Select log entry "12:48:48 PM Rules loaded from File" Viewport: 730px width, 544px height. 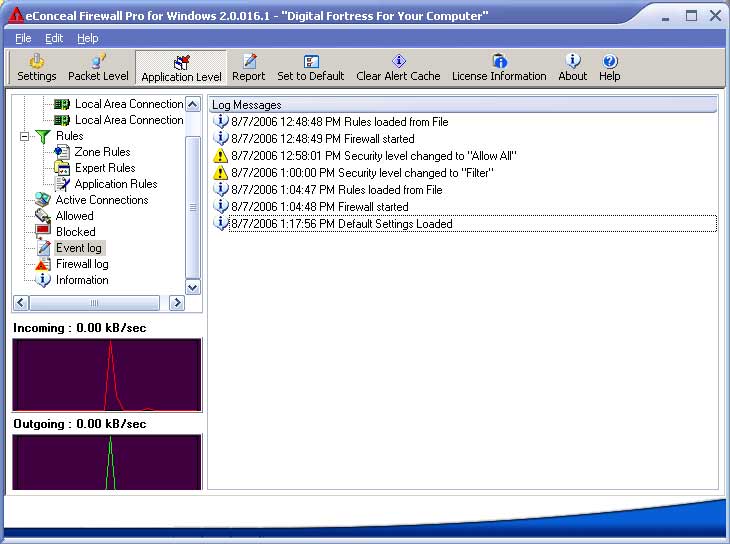tap(340, 122)
